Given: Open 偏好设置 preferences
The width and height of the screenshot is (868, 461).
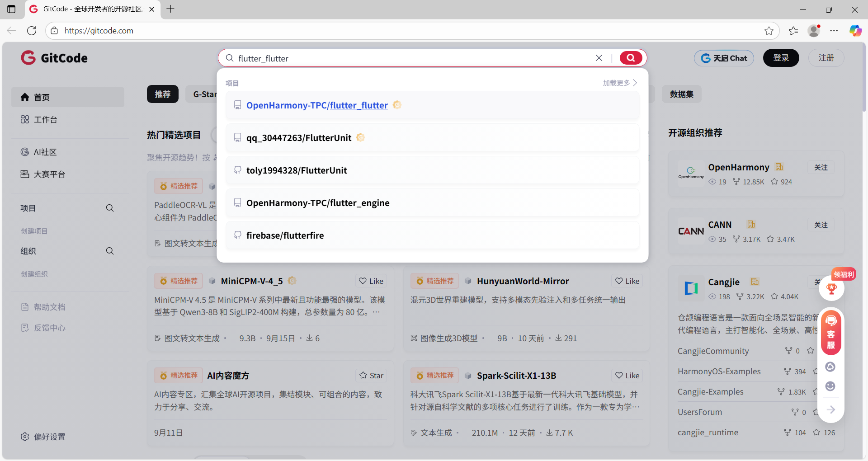Looking at the screenshot, I should tap(43, 437).
